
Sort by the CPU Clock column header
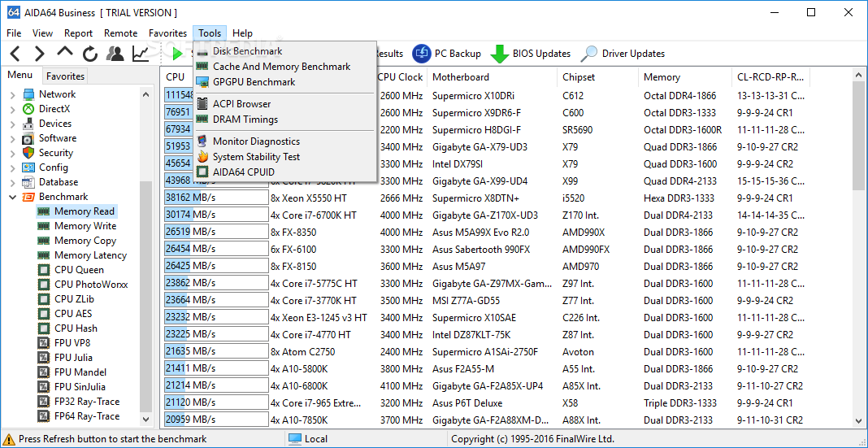(x=400, y=77)
